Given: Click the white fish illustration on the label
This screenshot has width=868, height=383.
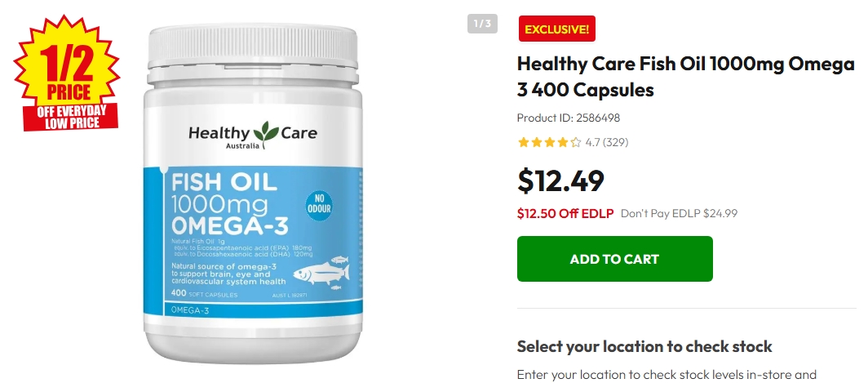Looking at the screenshot, I should [321, 272].
